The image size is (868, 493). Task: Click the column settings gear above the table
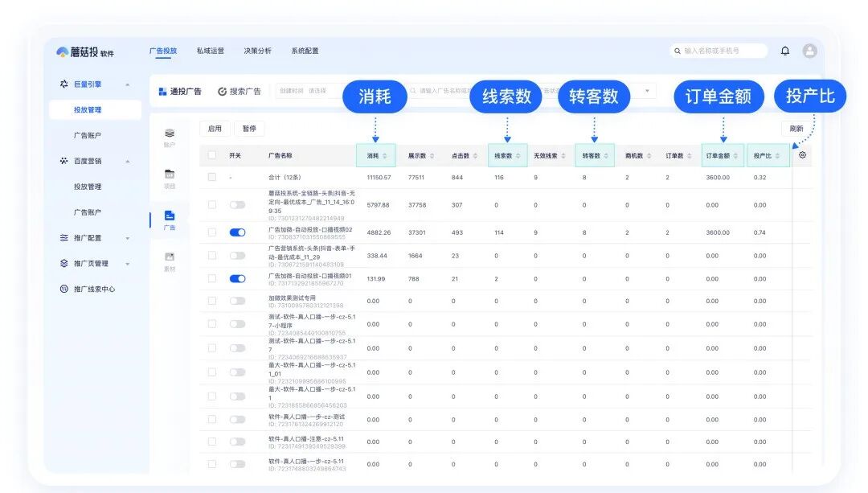click(801, 155)
